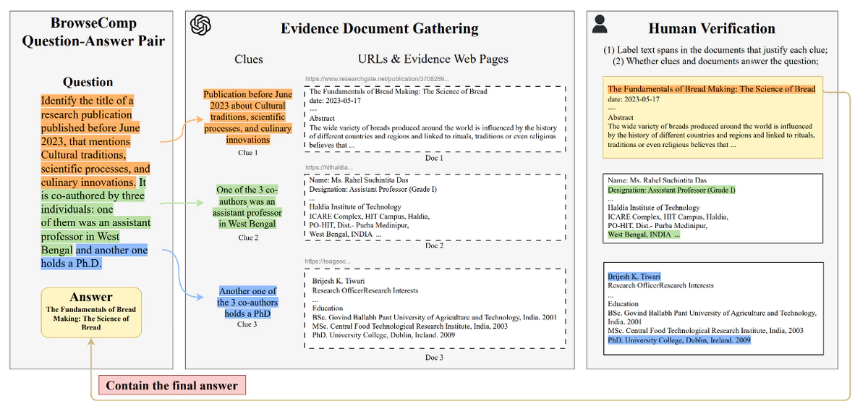Screen dimensions: 868x412
Task: Click highlighted 'Designation: Assistant Professor (Grade I)' text
Action: pyautogui.click(x=671, y=190)
